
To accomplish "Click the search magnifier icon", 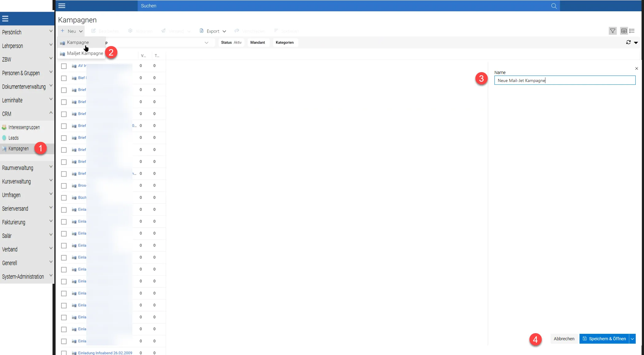I will click(554, 6).
